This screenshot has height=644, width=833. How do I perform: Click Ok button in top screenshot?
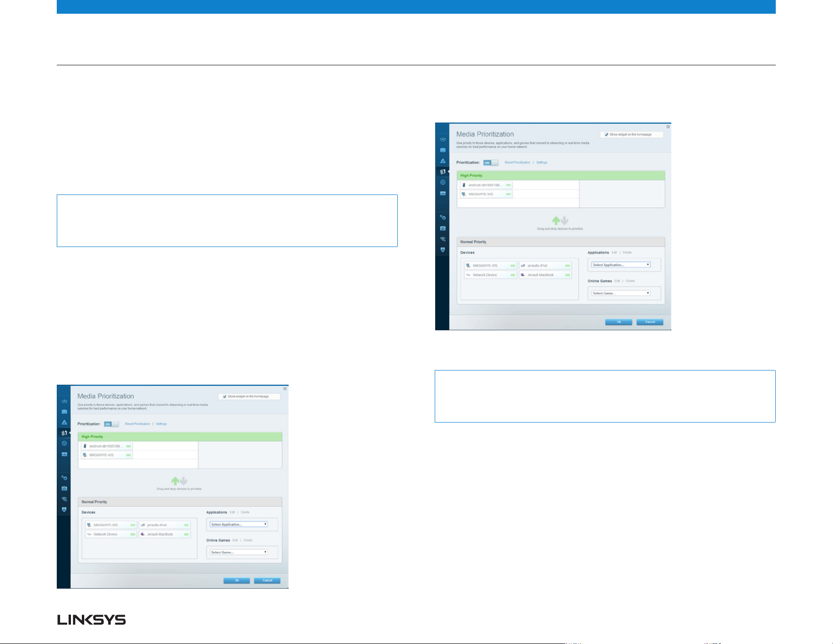click(x=619, y=322)
